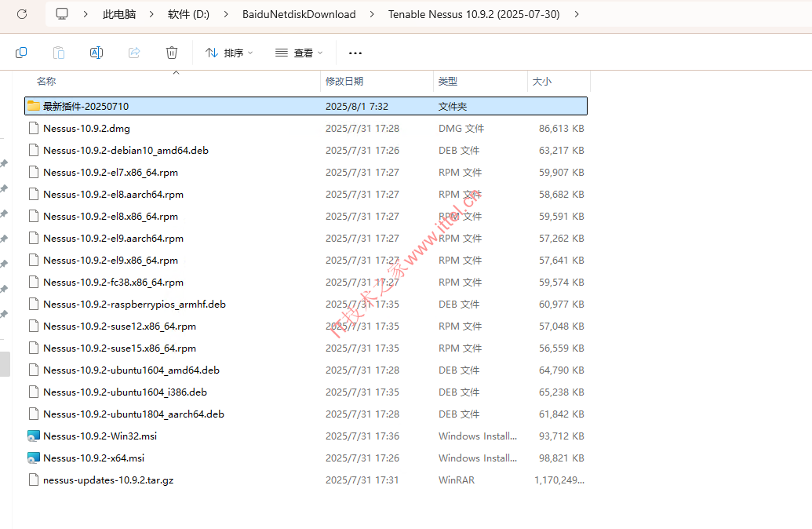Click the Rename icon in the toolbar
This screenshot has height=529, width=812.
pyautogui.click(x=96, y=53)
